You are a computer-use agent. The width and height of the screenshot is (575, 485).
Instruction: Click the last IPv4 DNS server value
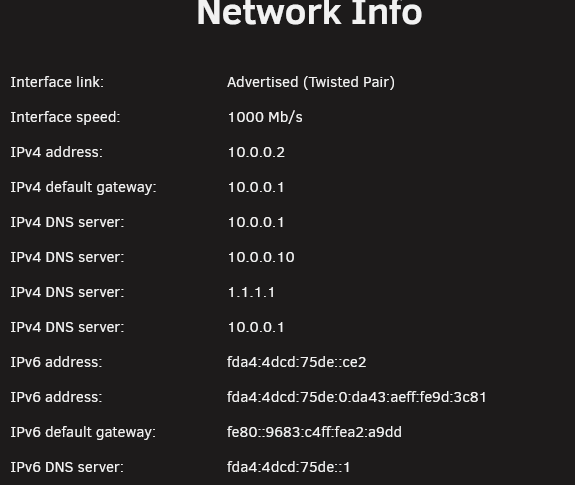point(256,327)
